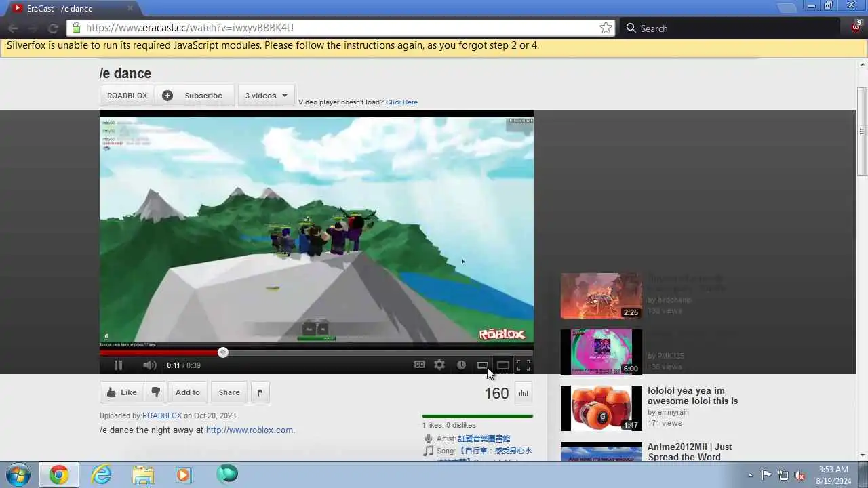Screen dimensions: 868x488
Task: Toggle closed captions (CC) on the player
Action: pyautogui.click(x=420, y=365)
